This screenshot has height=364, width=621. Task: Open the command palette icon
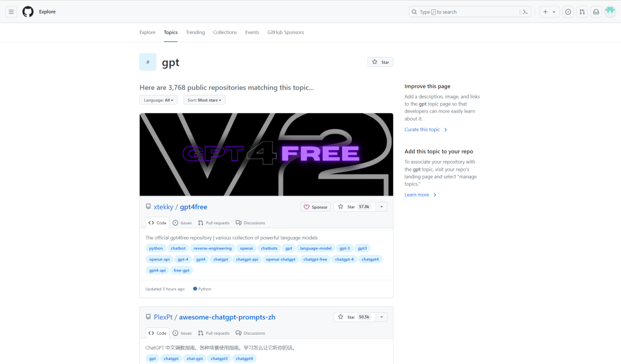pyautogui.click(x=525, y=12)
